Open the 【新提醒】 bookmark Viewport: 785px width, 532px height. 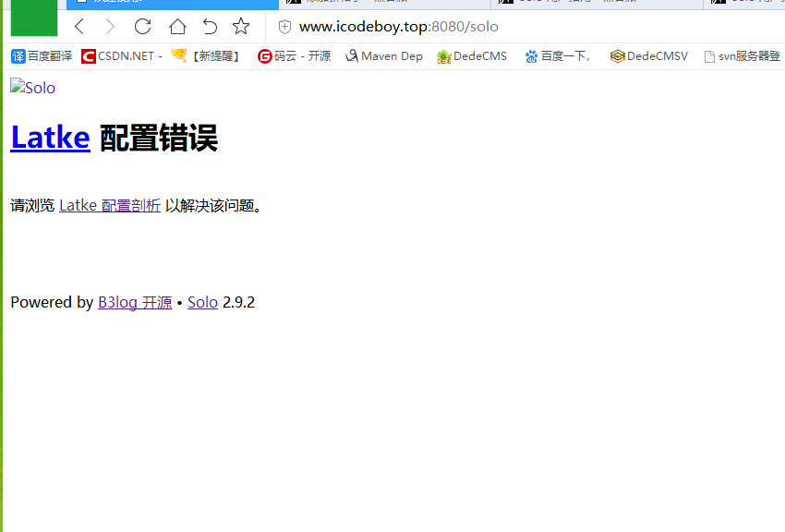[206, 56]
